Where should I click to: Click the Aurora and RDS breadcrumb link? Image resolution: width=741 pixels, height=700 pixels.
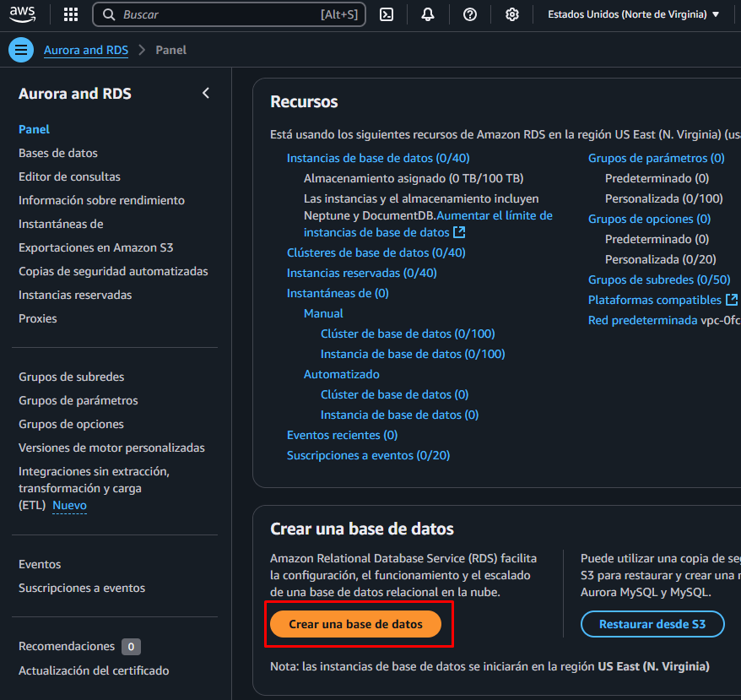point(86,50)
